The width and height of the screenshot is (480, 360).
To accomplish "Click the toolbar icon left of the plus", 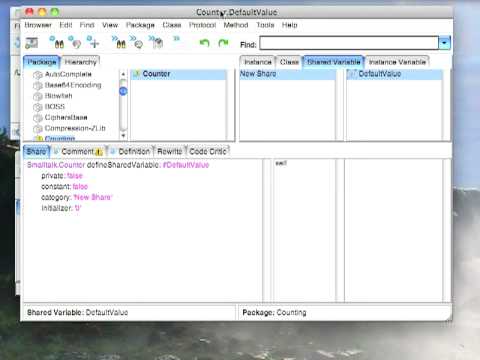I will point(75,43).
